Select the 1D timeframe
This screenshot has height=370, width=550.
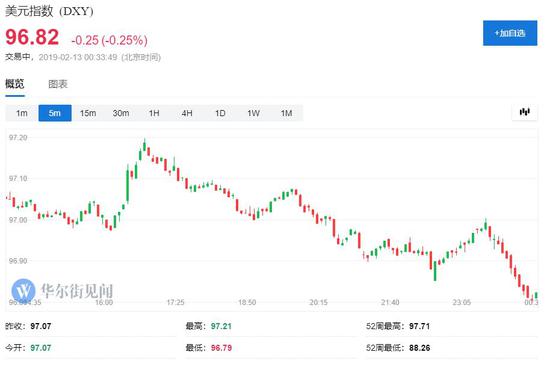pos(220,113)
